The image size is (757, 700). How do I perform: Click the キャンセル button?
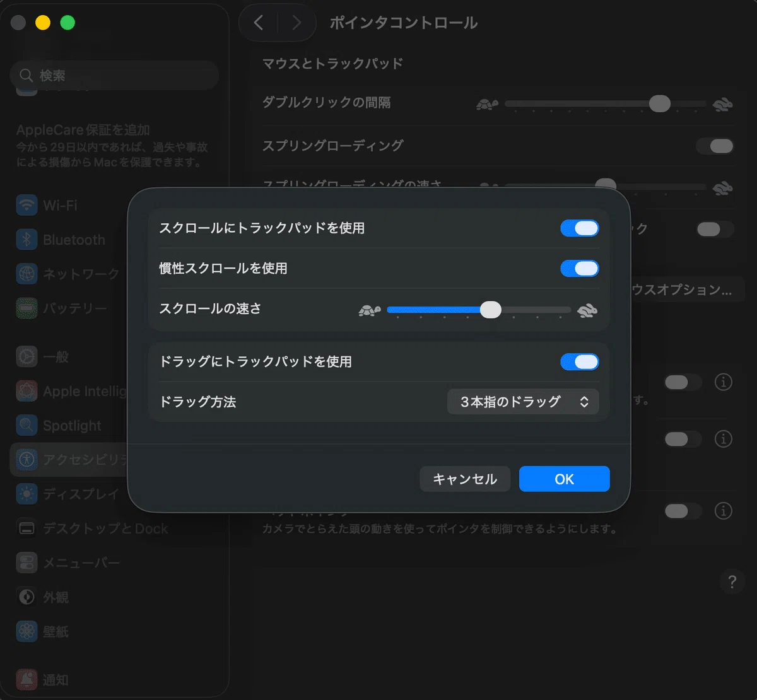point(465,479)
